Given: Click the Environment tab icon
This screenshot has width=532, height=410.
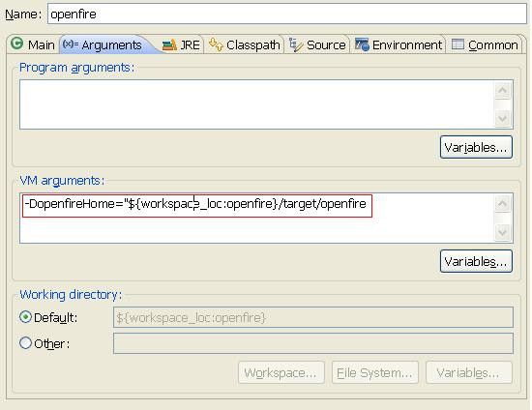Looking at the screenshot, I should 362,44.
